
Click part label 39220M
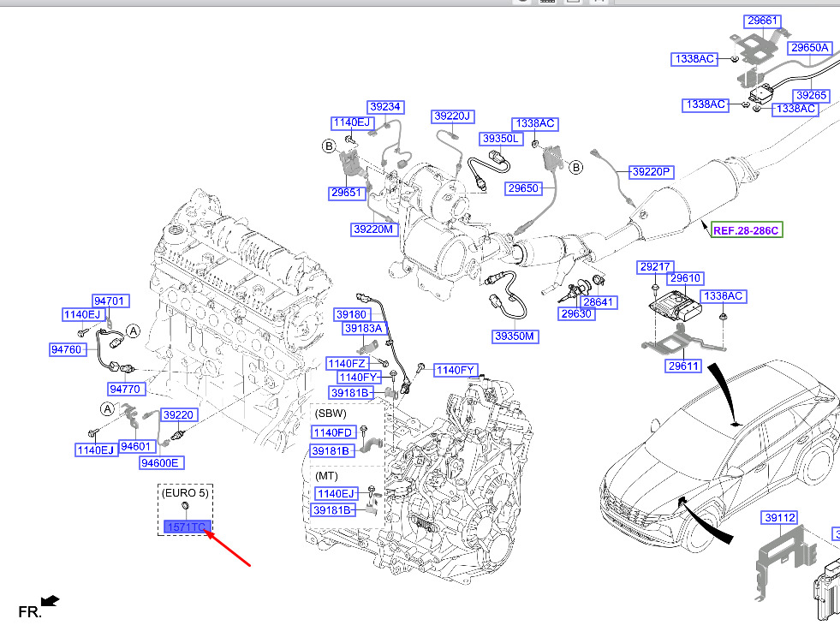374,229
